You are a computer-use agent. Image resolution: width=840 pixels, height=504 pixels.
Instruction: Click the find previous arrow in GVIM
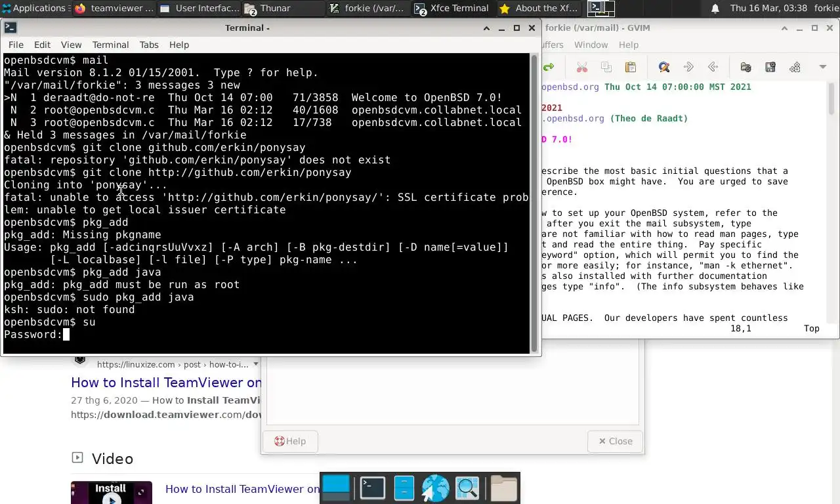pos(713,67)
